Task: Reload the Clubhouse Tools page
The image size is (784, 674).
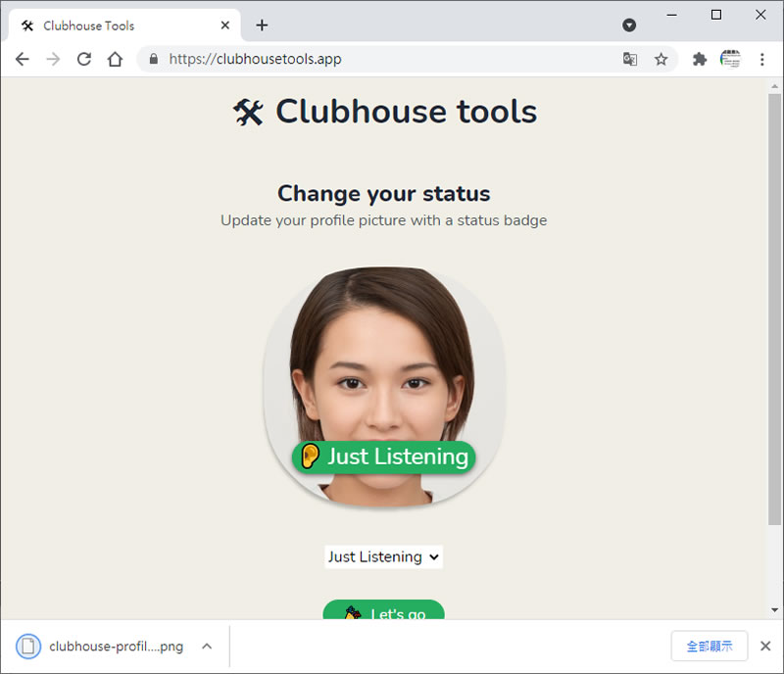Action: coord(84,59)
